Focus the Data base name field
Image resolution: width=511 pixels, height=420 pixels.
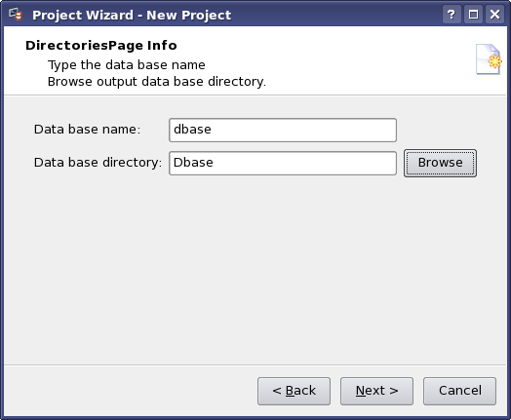pos(283,130)
